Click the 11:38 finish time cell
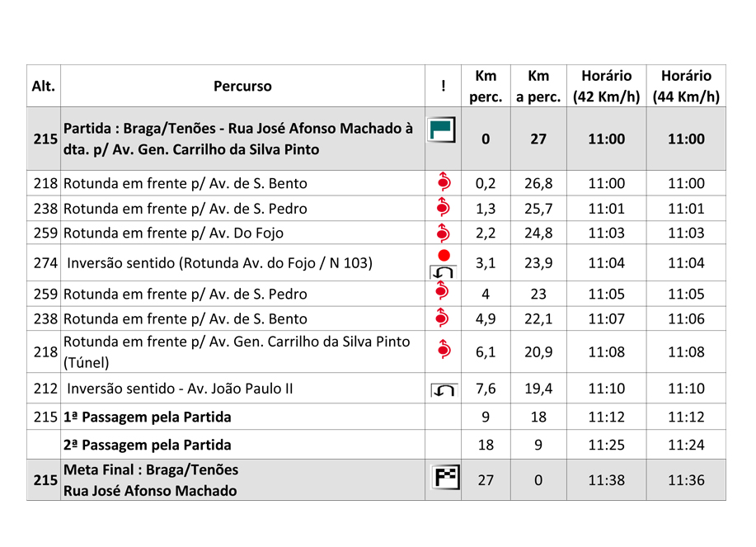 [606, 480]
